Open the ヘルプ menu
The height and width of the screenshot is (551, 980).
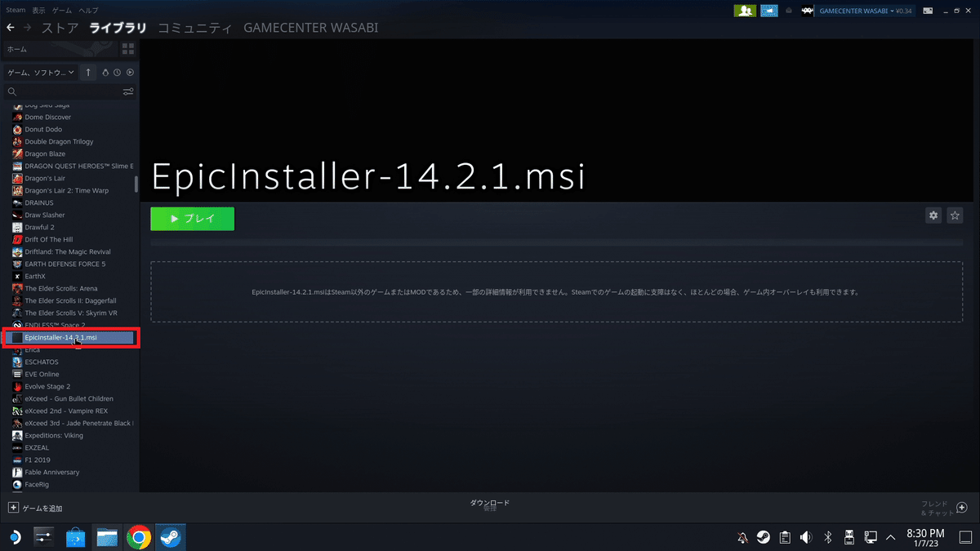click(88, 10)
